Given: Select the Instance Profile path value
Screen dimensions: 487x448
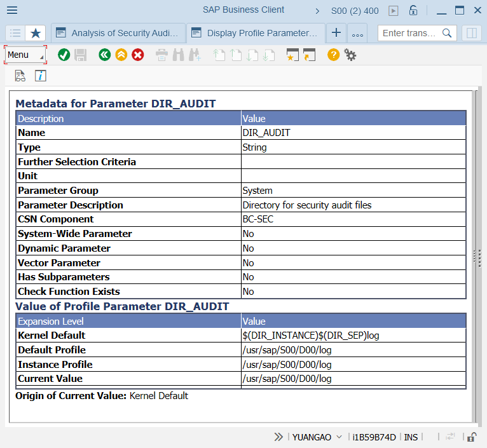Looking at the screenshot, I should click(x=353, y=365).
